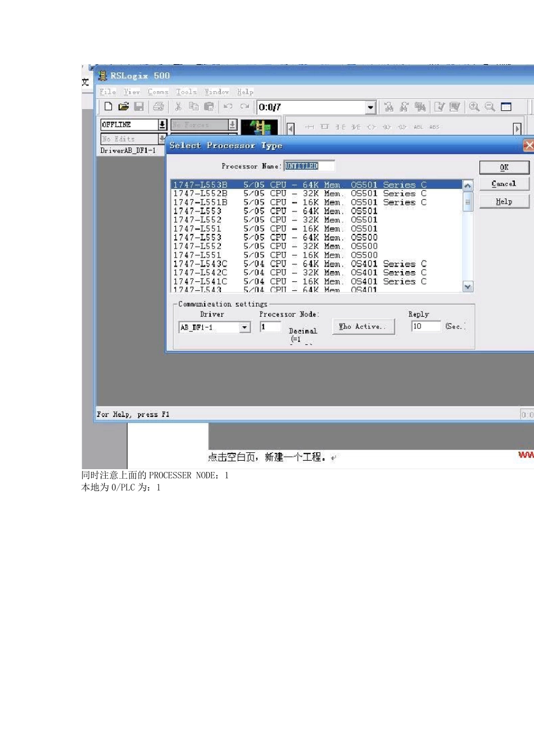Open the Window menu
534x756 pixels.
[x=216, y=92]
